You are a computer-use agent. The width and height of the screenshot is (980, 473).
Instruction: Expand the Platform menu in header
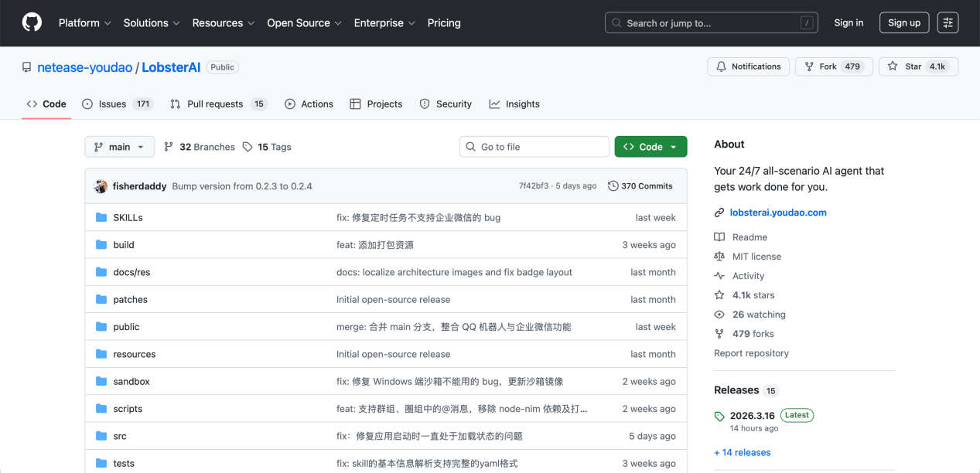(x=84, y=23)
